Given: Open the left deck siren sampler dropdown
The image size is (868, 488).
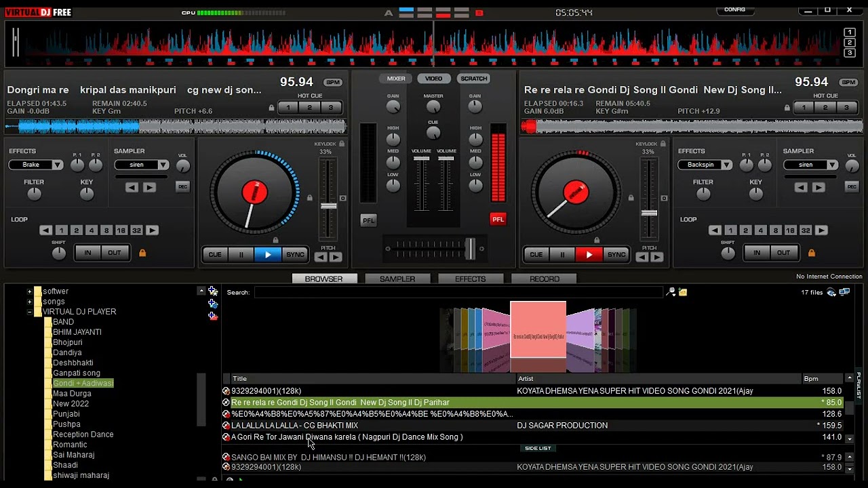Looking at the screenshot, I should point(163,165).
